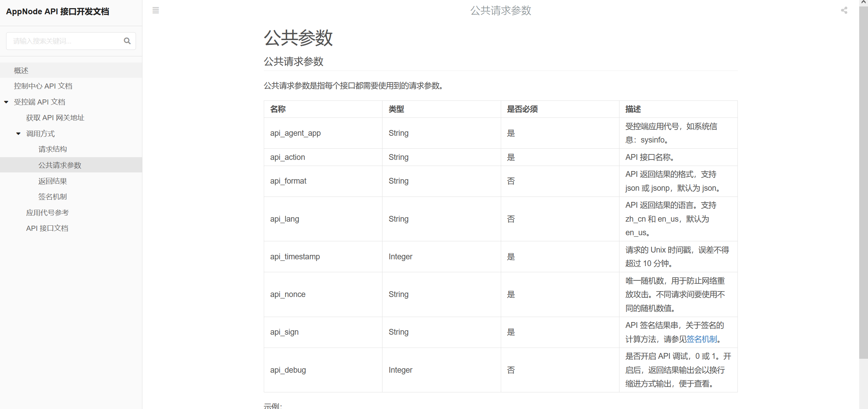This screenshot has height=409, width=868.
Task: Open API 接口文档 sidebar page
Action: coord(71,228)
